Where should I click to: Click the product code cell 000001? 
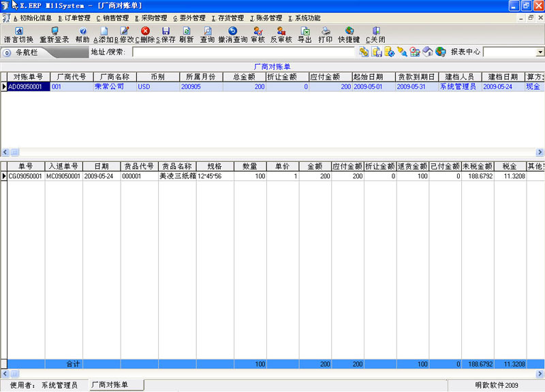(x=140, y=176)
